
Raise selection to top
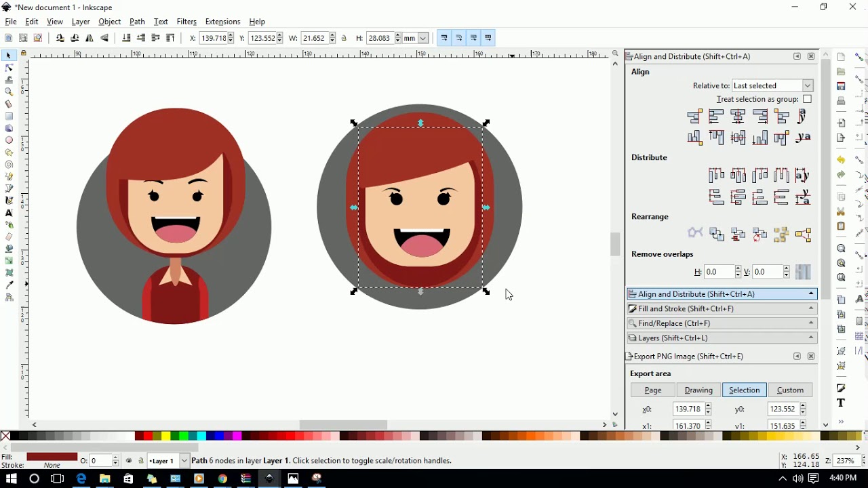point(171,39)
